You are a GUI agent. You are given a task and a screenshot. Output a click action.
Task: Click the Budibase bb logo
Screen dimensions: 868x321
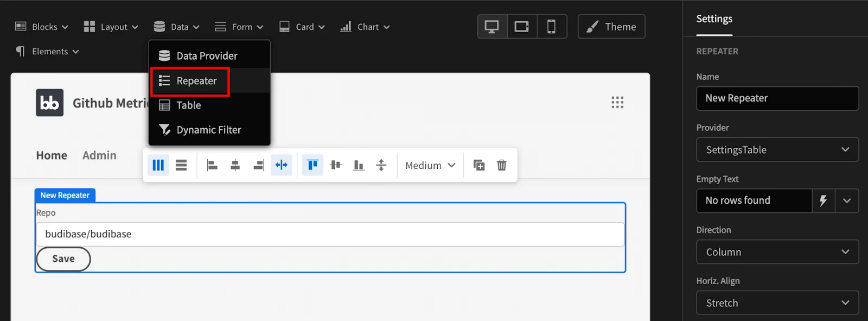(x=50, y=103)
